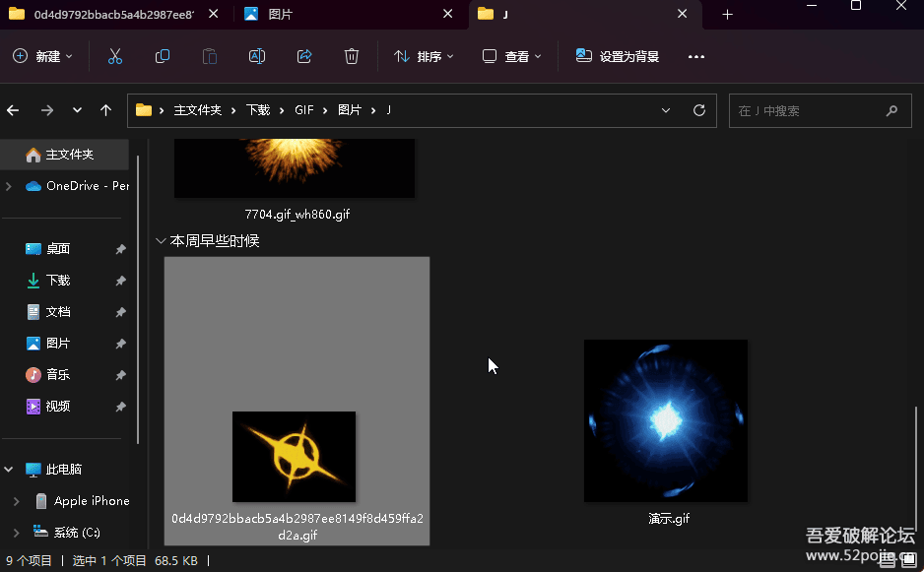
Task: Click the Rename icon
Action: [257, 56]
